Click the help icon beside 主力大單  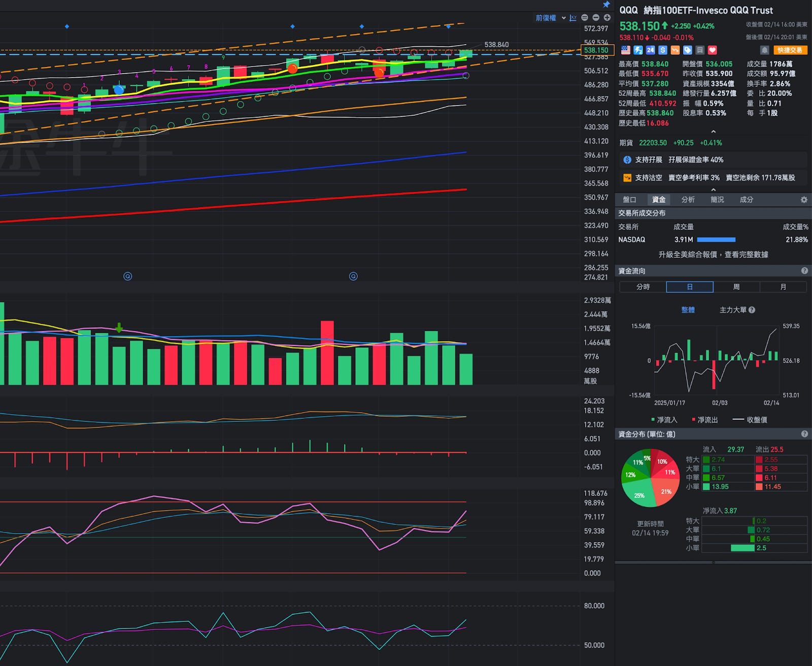(x=752, y=310)
